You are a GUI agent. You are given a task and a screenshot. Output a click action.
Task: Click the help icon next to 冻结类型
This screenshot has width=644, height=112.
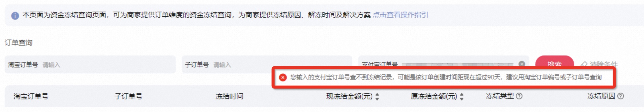519,96
